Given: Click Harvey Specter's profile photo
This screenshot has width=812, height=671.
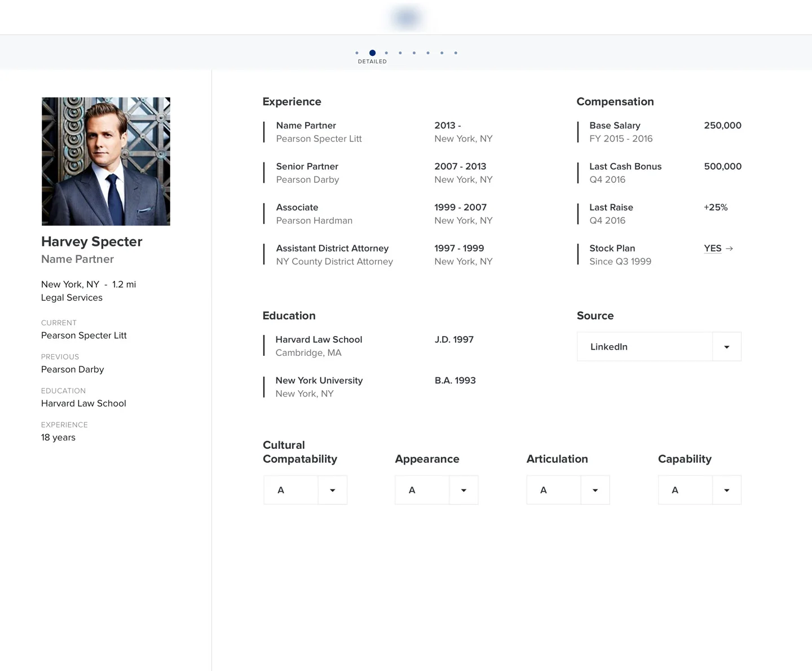Looking at the screenshot, I should (106, 161).
